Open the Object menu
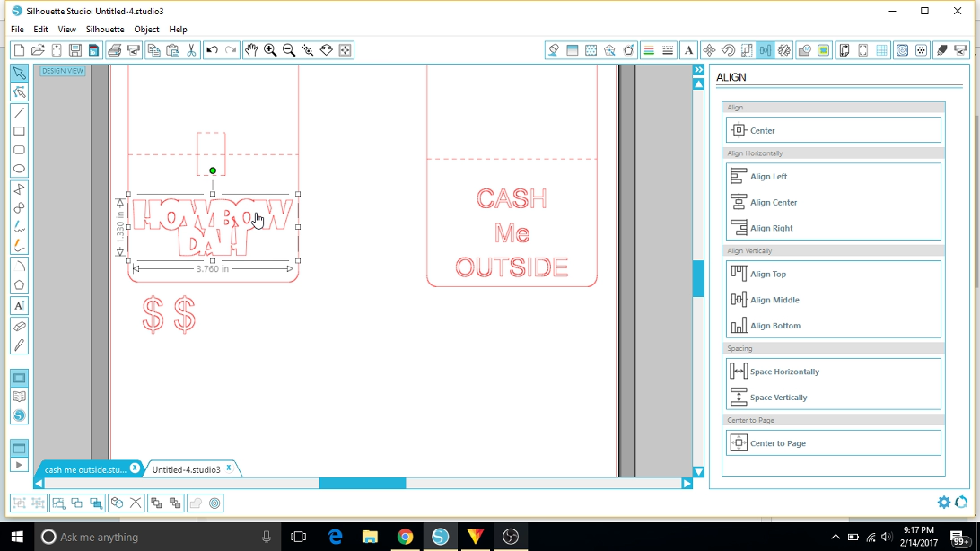This screenshot has width=980, height=551. [x=147, y=30]
